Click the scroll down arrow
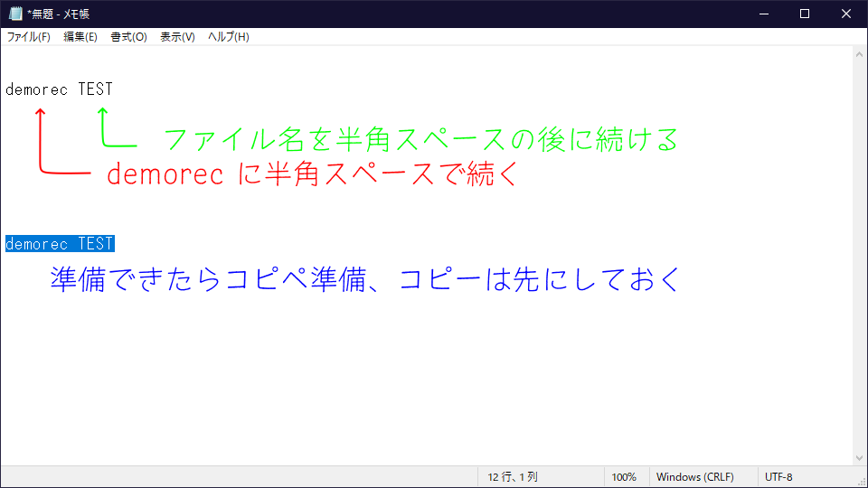The image size is (868, 488). pos(859,458)
